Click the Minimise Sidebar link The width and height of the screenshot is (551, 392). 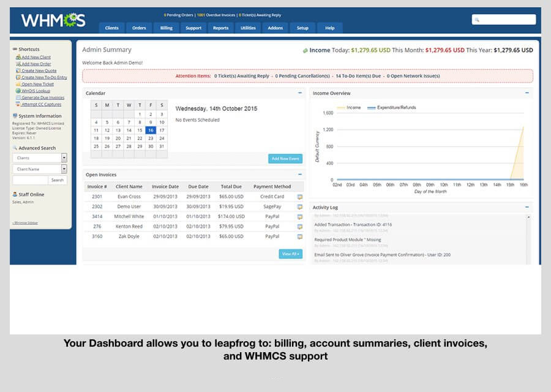point(25,223)
